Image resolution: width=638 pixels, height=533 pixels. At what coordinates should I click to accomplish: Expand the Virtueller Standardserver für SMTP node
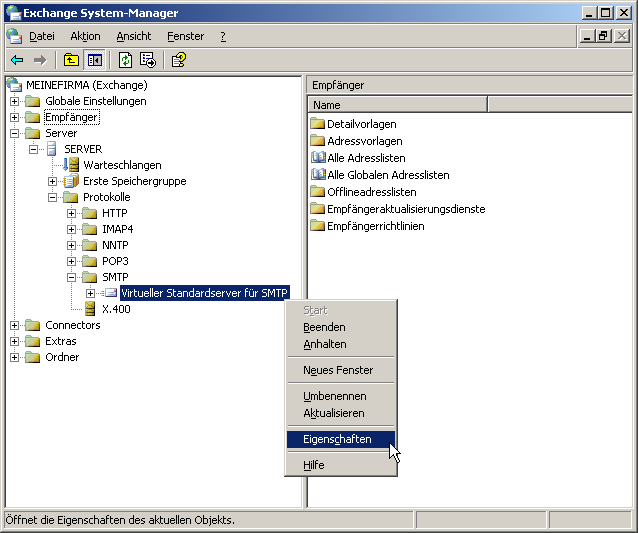click(x=90, y=293)
